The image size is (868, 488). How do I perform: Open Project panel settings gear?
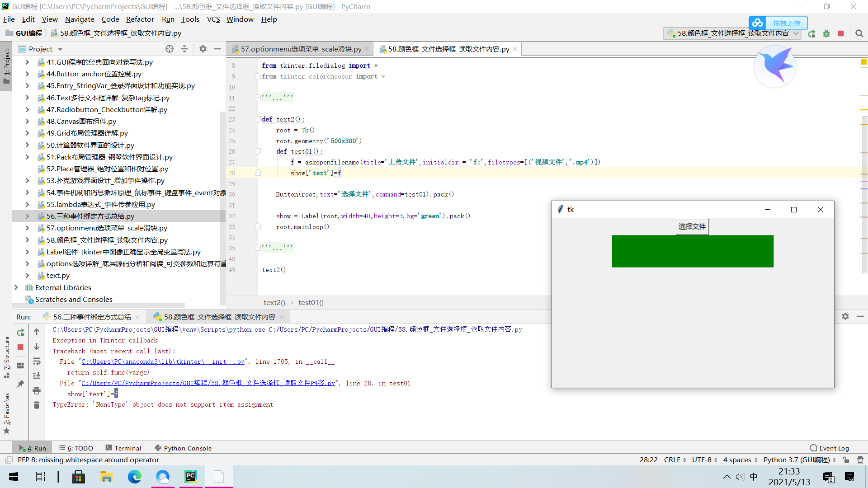pyautogui.click(x=203, y=49)
